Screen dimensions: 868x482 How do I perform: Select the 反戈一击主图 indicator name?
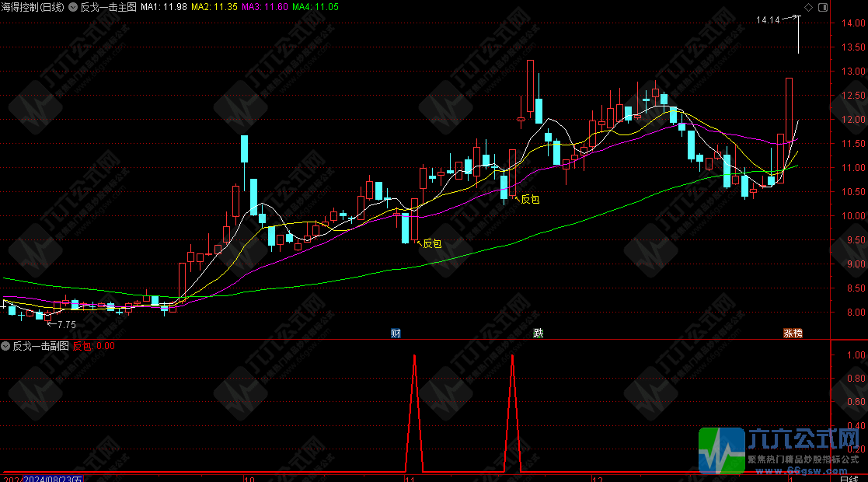[x=107, y=6]
